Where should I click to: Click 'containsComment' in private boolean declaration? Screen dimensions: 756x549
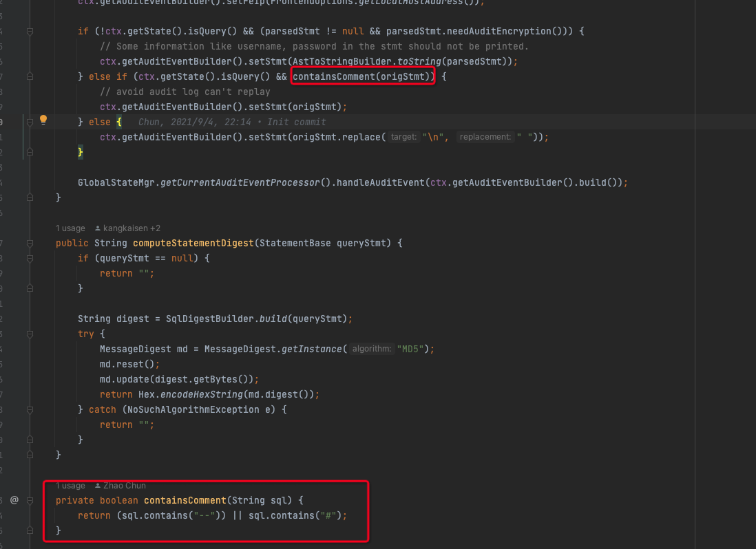(x=185, y=500)
